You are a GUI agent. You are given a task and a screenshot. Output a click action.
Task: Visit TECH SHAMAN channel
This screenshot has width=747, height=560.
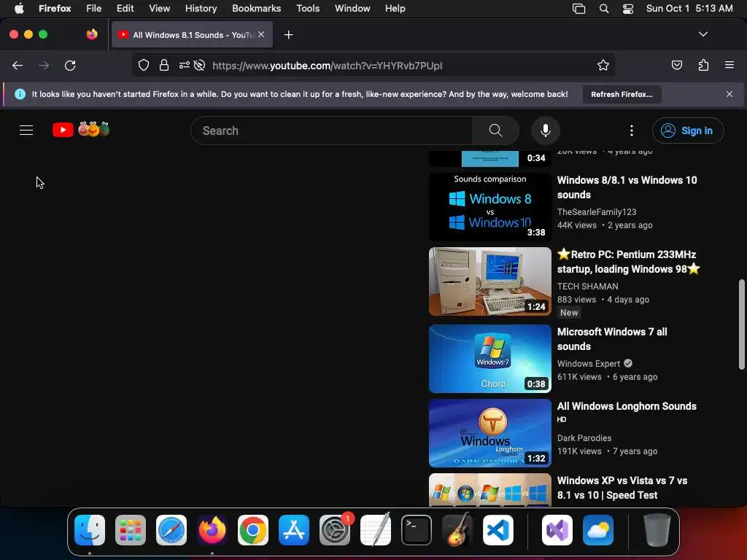[x=588, y=286]
